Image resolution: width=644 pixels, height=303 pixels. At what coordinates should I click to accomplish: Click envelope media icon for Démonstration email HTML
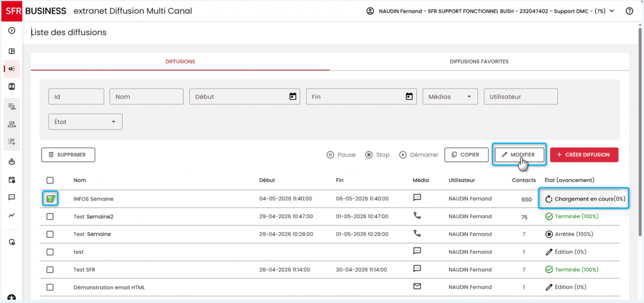[x=418, y=287]
